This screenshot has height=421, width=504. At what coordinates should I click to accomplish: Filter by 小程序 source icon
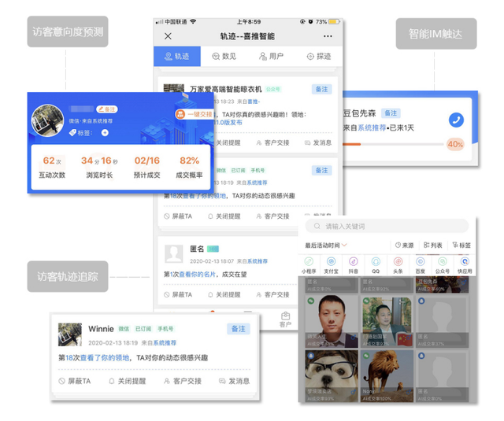pyautogui.click(x=309, y=265)
